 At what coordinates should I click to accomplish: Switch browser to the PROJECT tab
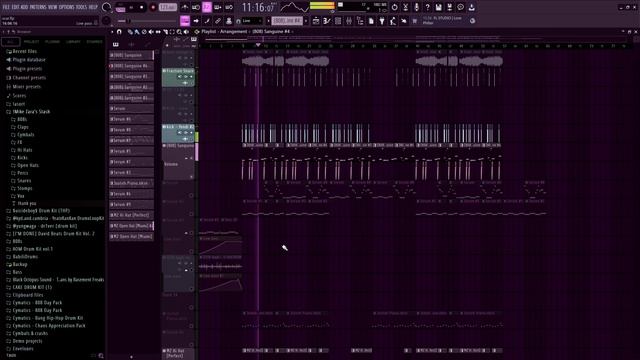pos(31,42)
